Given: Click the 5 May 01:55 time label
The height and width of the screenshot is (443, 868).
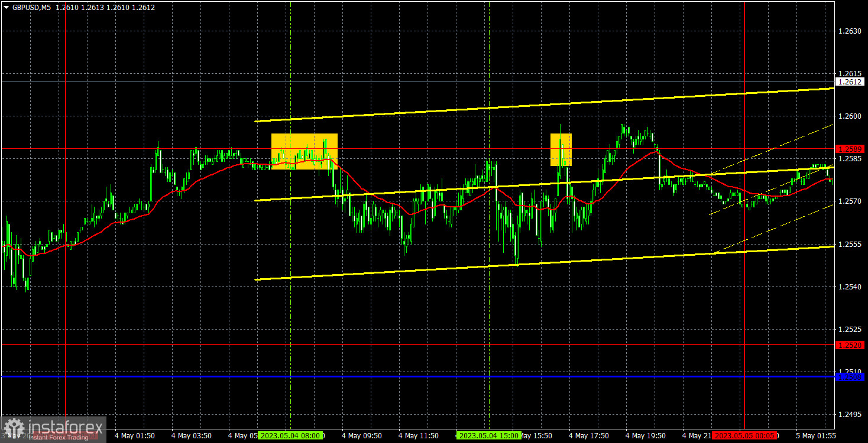Looking at the screenshot, I should (817, 436).
